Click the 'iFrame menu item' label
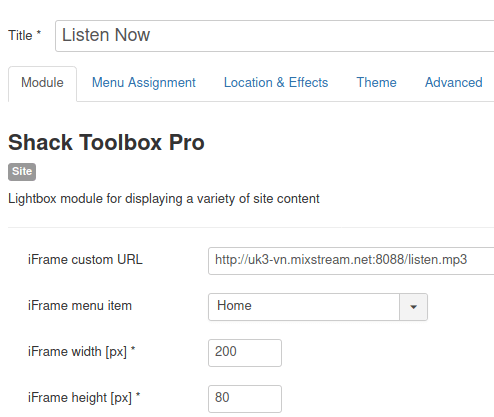 (80, 306)
